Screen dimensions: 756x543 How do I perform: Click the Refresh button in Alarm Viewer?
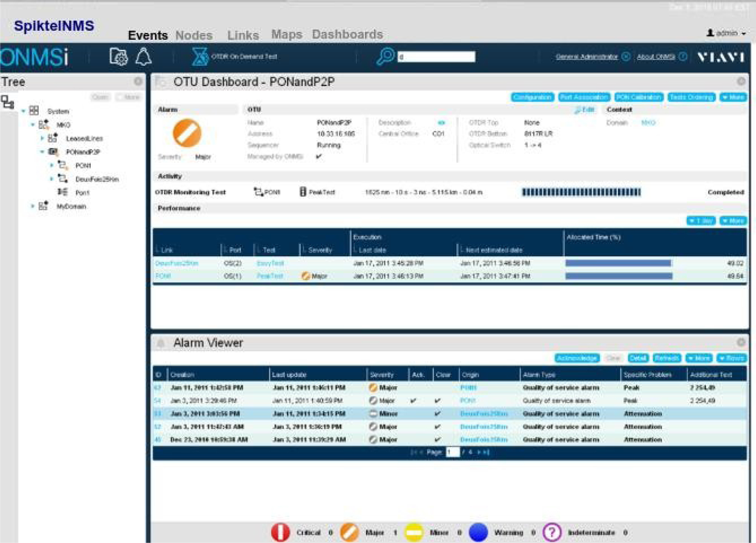pyautogui.click(x=667, y=358)
